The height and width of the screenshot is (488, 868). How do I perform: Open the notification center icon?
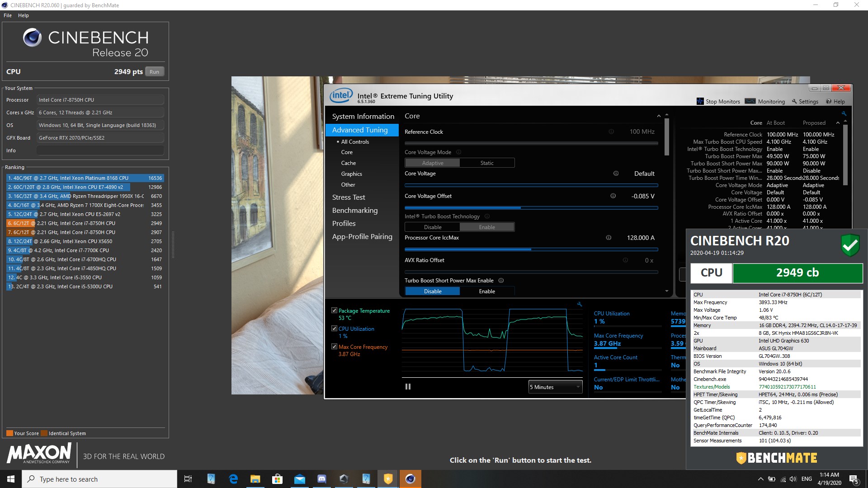coord(854,479)
